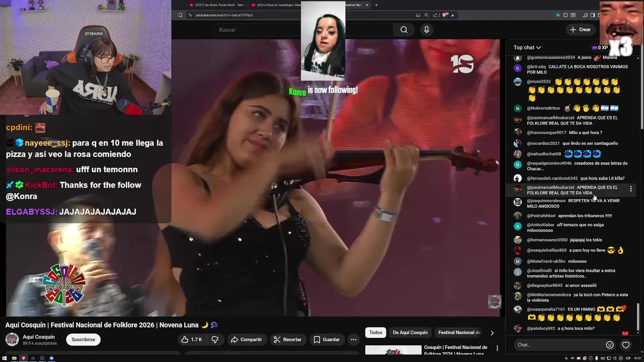Click the youtube.com address bar URL
Image resolution: width=644 pixels, height=362 pixels.
(224, 15)
